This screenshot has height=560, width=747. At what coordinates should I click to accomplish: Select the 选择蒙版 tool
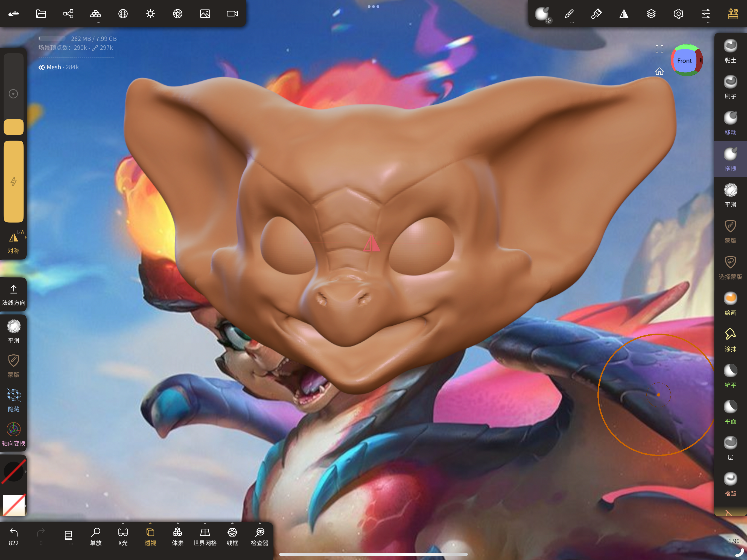pos(730,268)
